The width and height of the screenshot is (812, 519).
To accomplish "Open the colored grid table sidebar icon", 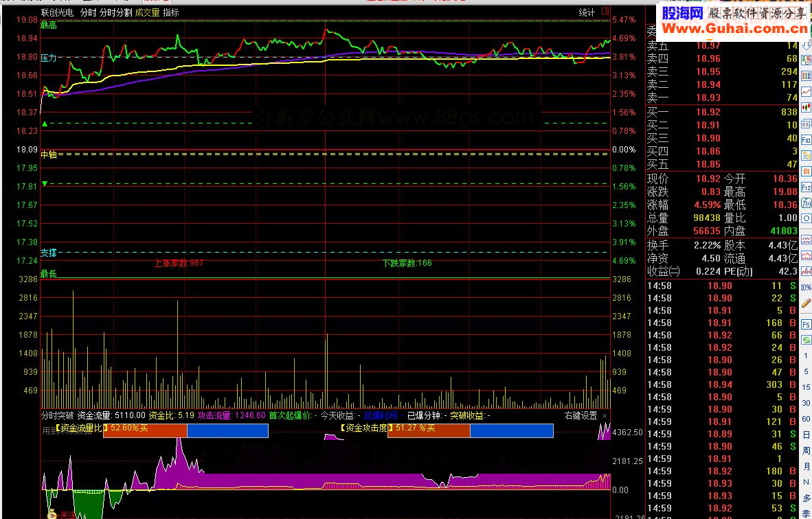I will [x=806, y=76].
